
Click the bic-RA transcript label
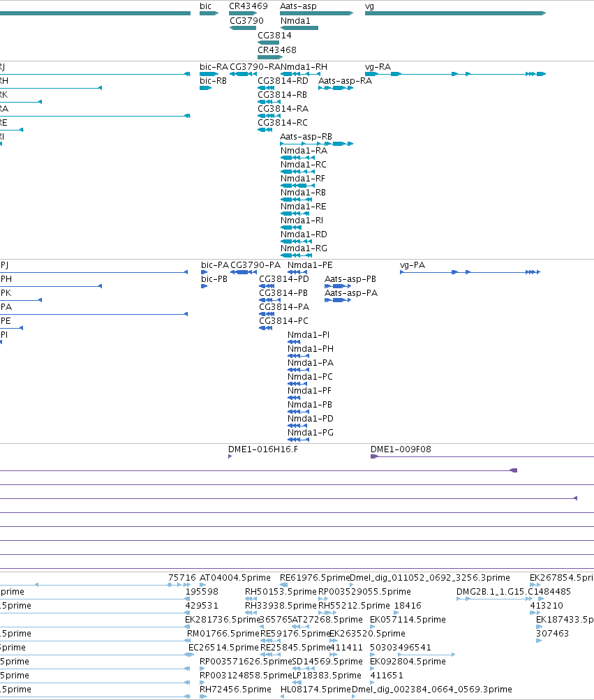pos(214,67)
